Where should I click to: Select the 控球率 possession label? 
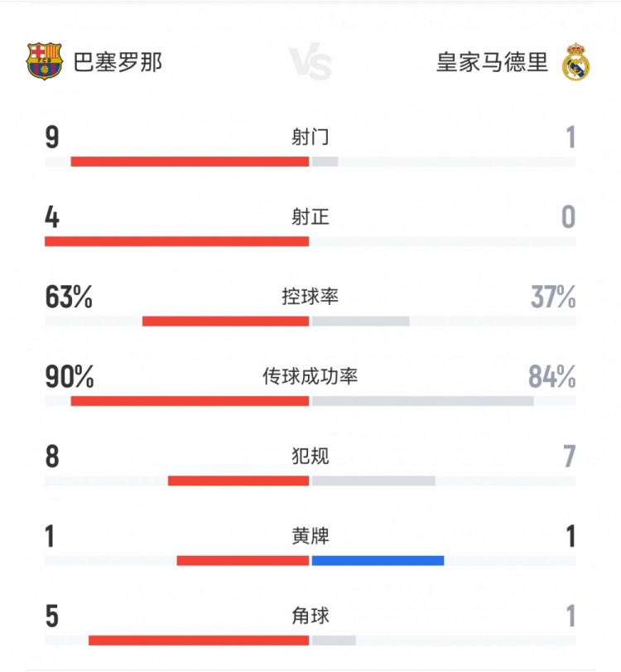(x=310, y=297)
